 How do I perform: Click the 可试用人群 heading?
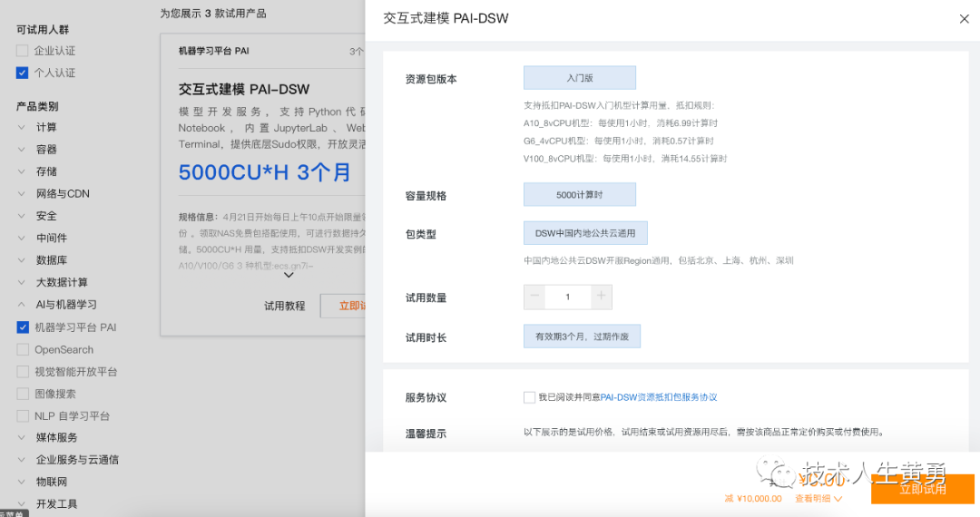[43, 29]
